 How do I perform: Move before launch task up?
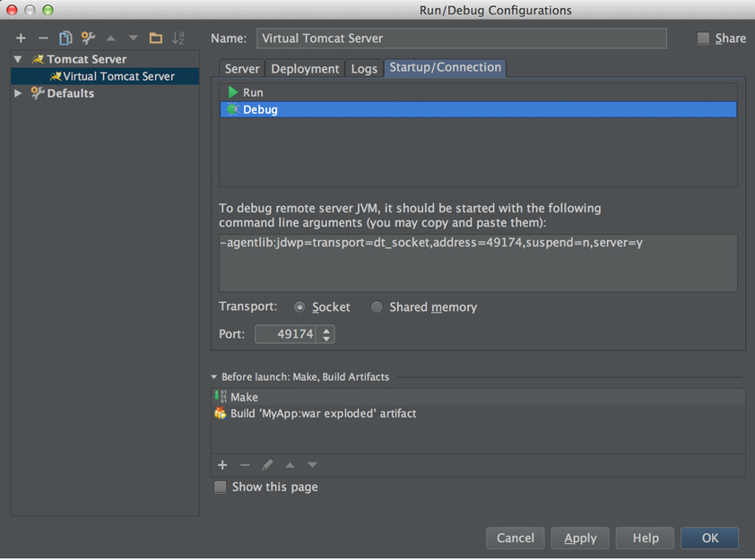(290, 465)
